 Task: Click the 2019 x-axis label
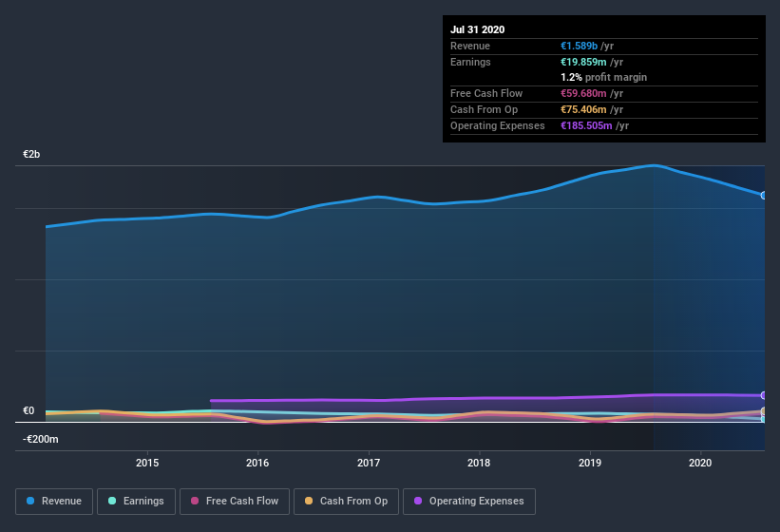click(590, 463)
